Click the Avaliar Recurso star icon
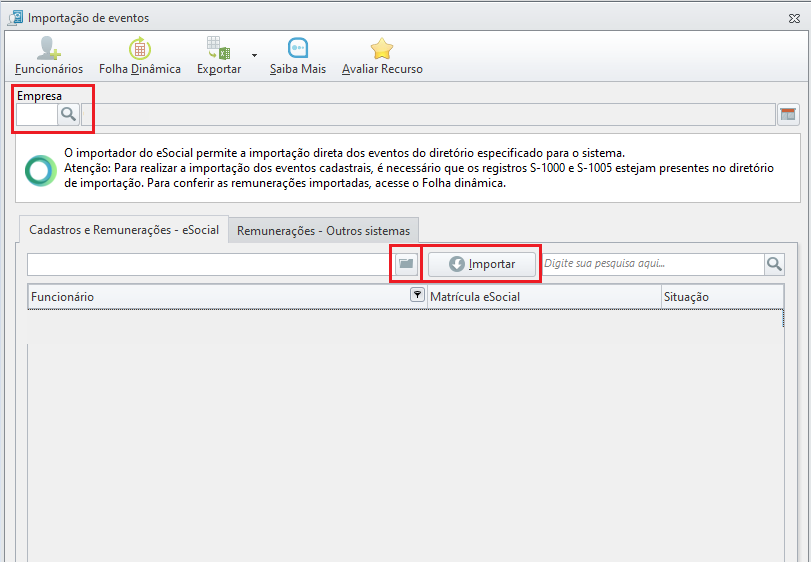The height and width of the screenshot is (562, 811). (x=382, y=49)
